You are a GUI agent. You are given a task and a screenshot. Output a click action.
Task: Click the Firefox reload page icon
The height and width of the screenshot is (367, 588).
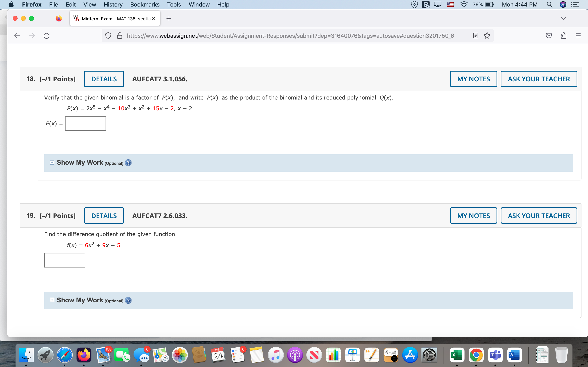(x=47, y=36)
